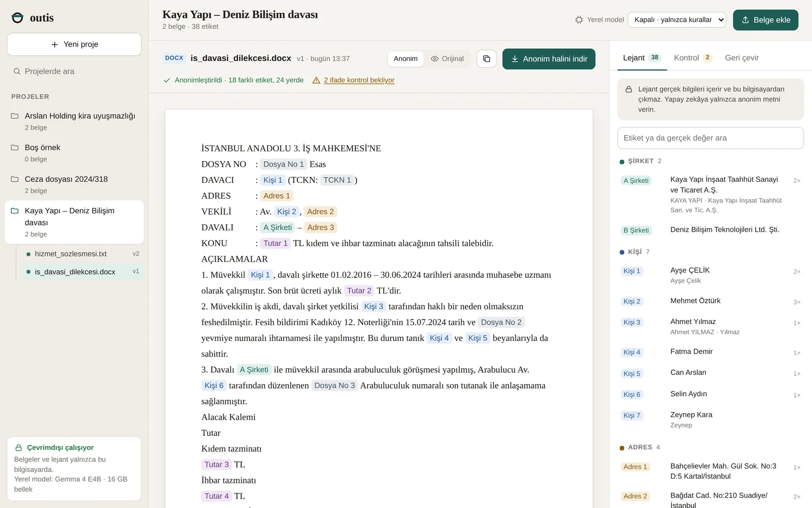
Task: Click the Projelerde ara search field
Action: click(74, 72)
